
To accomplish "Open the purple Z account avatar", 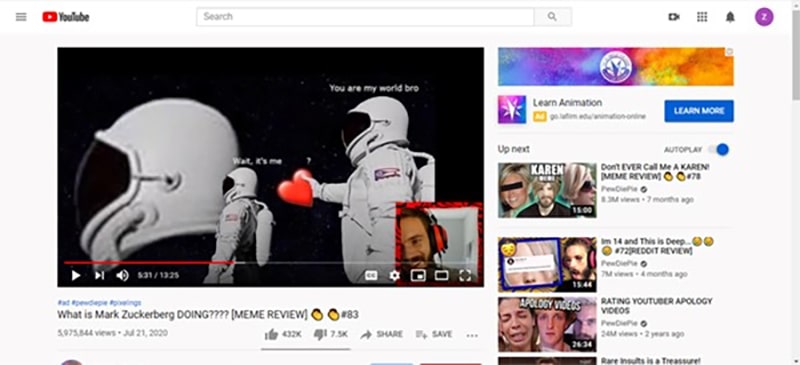I will pyautogui.click(x=764, y=17).
